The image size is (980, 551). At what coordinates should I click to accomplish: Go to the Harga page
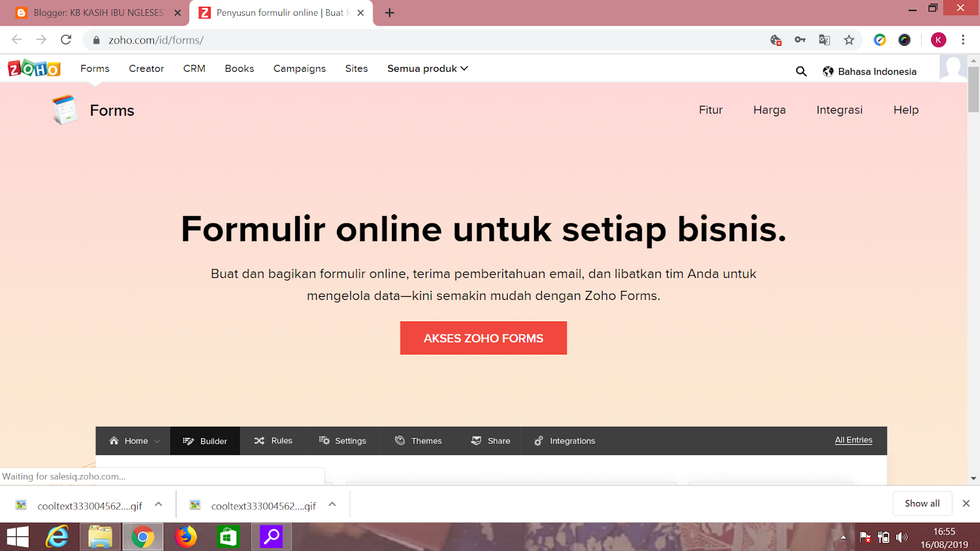pos(769,110)
